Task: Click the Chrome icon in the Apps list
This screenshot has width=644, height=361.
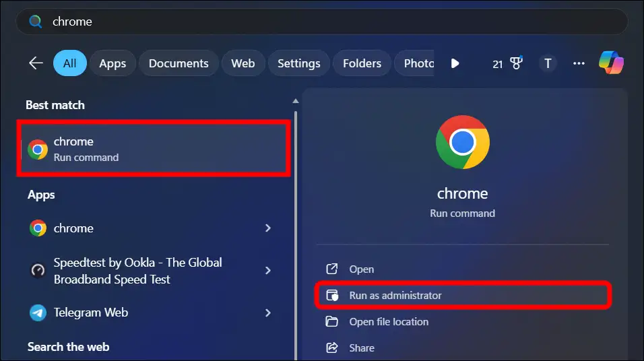Action: tap(38, 228)
